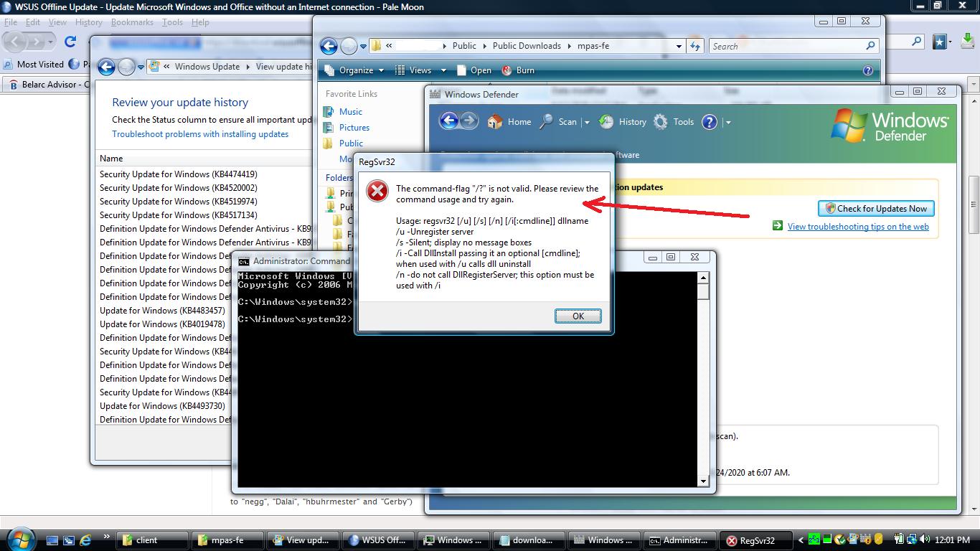
Task: Open the History menu in Pale Moon
Action: click(88, 22)
